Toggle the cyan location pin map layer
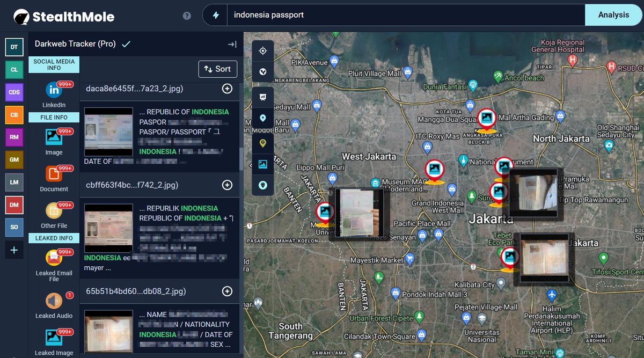Viewport: 644px width, 358px height. pyautogui.click(x=262, y=118)
